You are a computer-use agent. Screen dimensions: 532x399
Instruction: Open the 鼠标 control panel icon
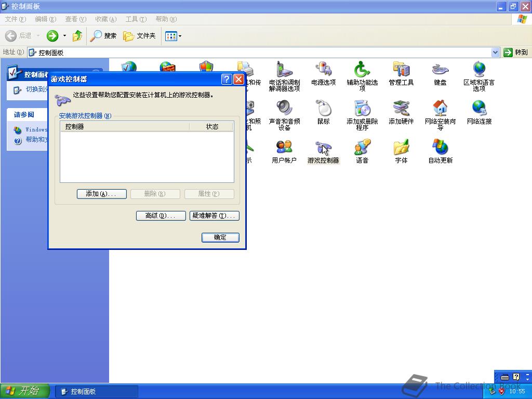(x=323, y=112)
